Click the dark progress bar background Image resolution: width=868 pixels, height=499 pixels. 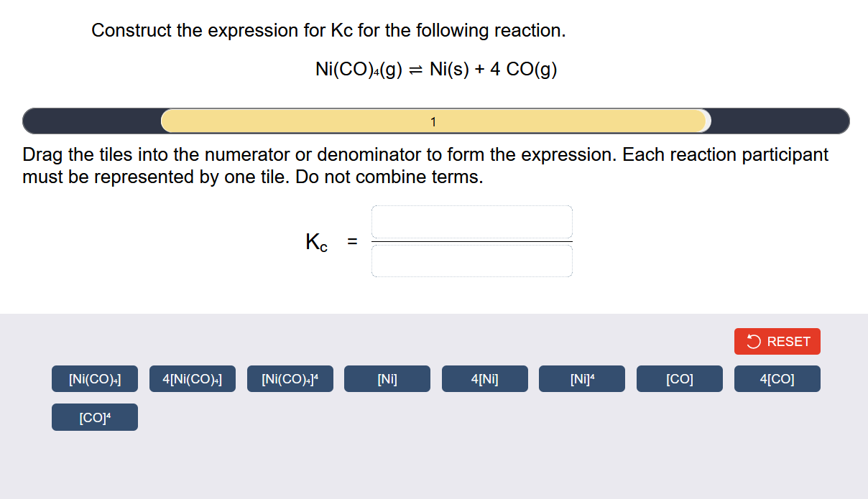click(86, 121)
